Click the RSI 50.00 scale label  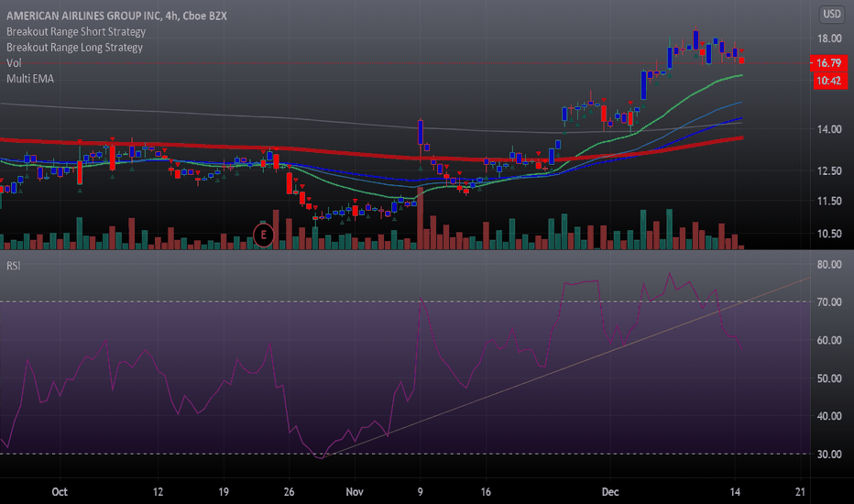829,378
